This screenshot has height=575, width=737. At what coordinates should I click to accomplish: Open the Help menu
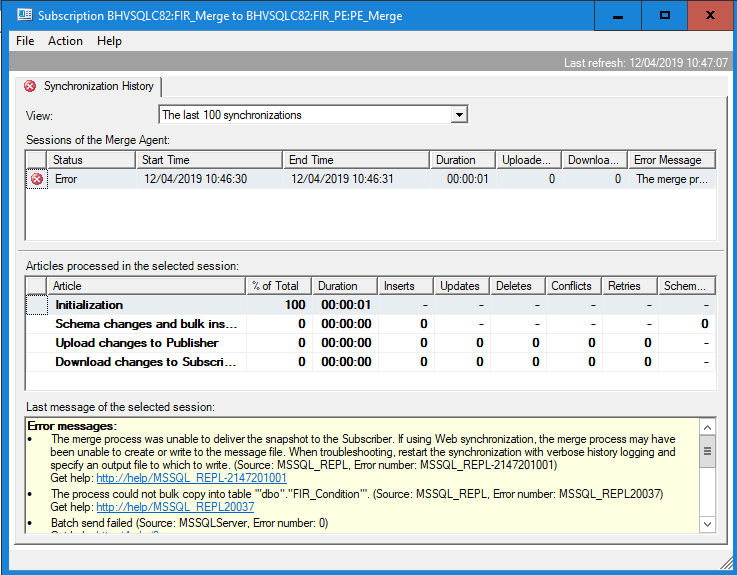pyautogui.click(x=109, y=41)
